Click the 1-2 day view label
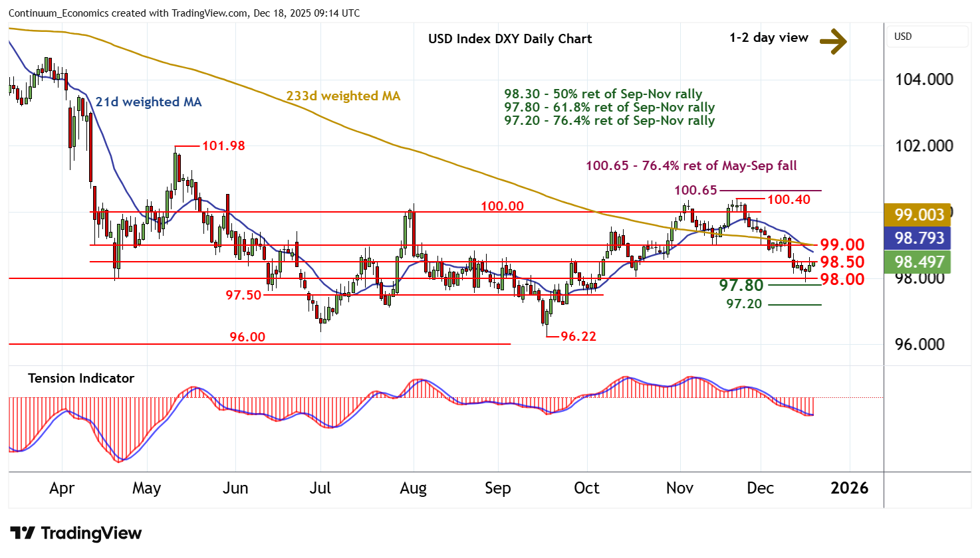This screenshot has height=558, width=980. [x=769, y=38]
